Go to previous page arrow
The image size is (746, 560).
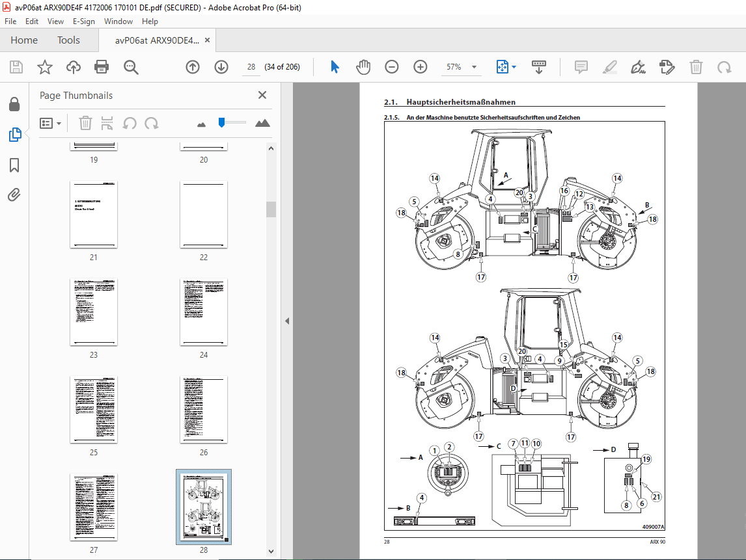coord(193,67)
